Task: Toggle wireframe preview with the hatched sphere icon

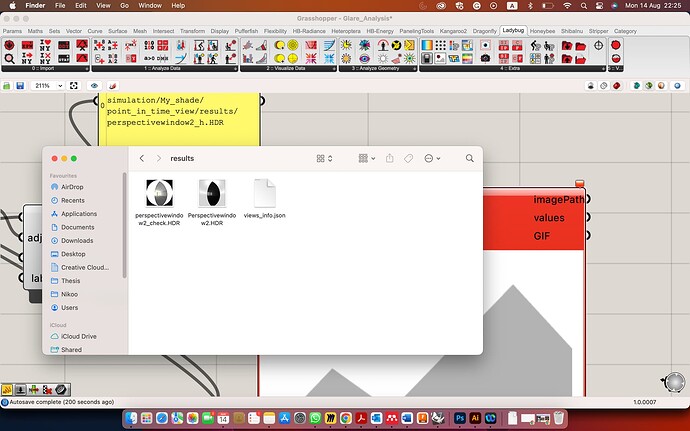Action: pos(604,86)
